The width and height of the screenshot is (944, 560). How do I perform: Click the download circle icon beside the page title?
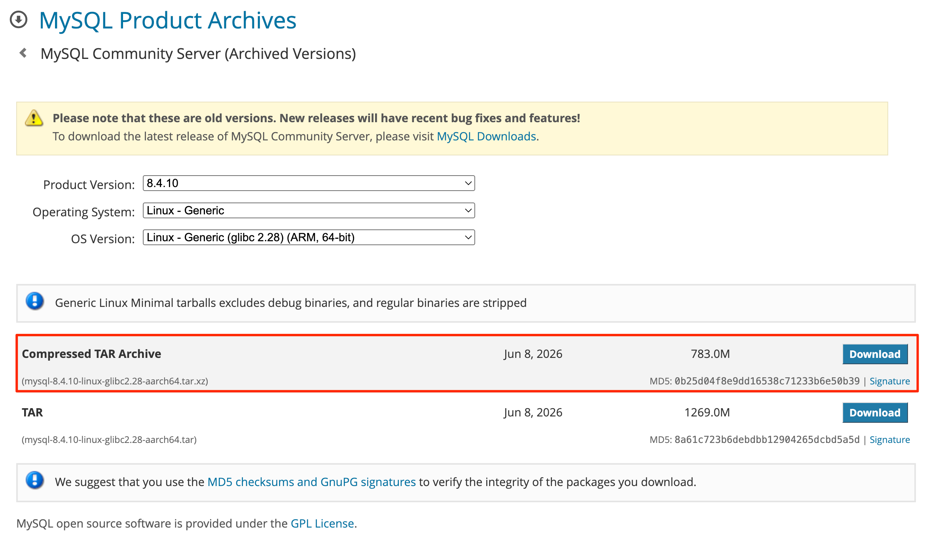coord(19,20)
